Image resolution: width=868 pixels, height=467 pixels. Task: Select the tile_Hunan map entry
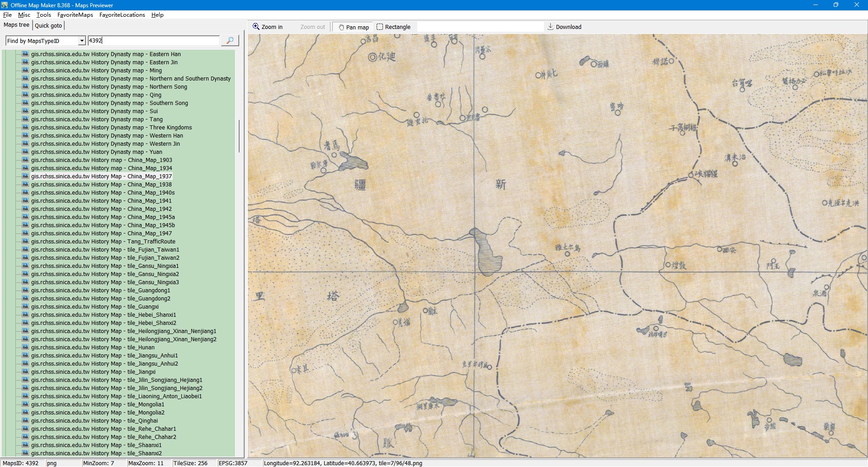93,348
